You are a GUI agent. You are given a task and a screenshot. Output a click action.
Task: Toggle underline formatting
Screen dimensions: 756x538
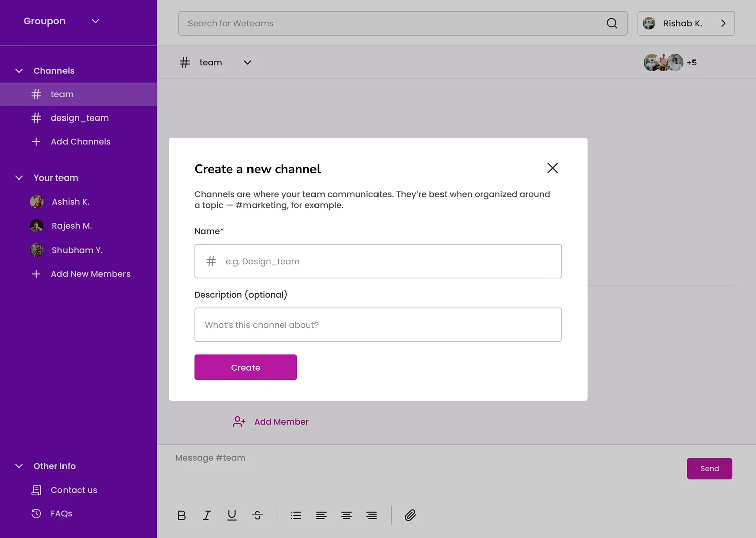[232, 515]
